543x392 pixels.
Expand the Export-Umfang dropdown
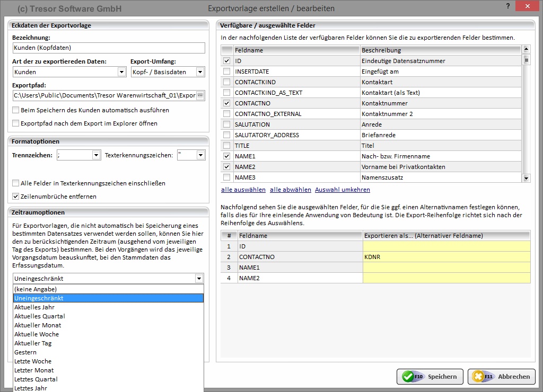pos(200,72)
